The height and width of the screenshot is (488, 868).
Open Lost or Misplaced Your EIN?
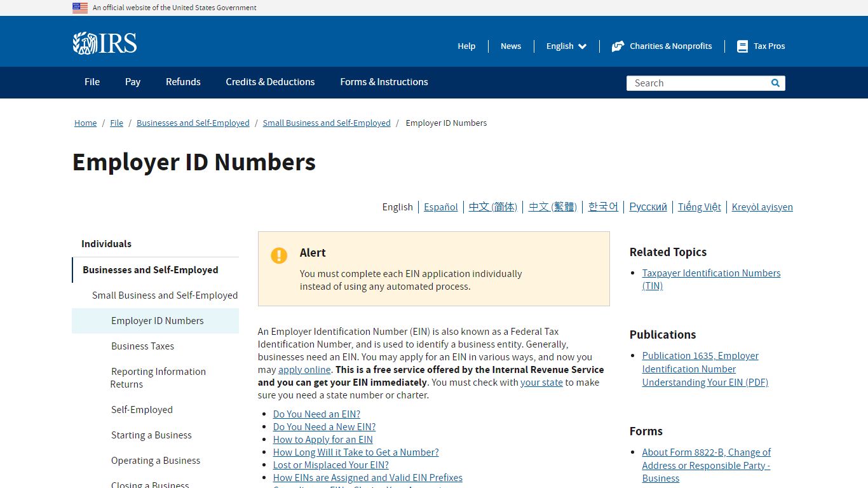[331, 465]
